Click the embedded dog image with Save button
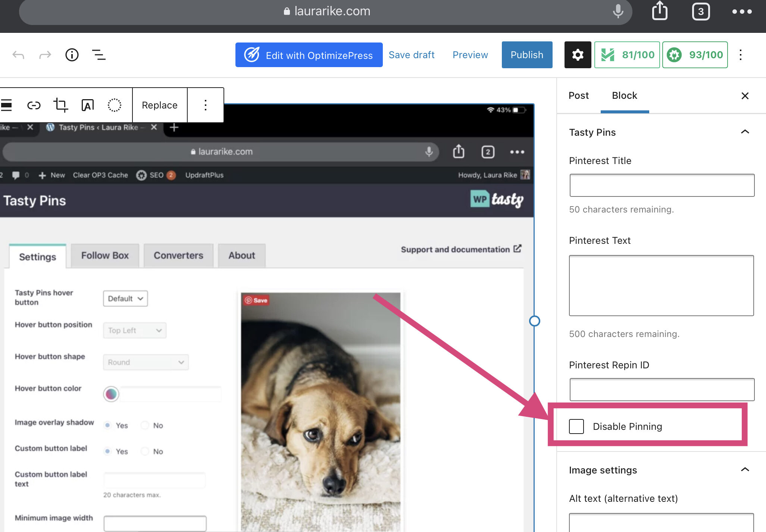Screen dimensions: 766x532 (x=321, y=412)
